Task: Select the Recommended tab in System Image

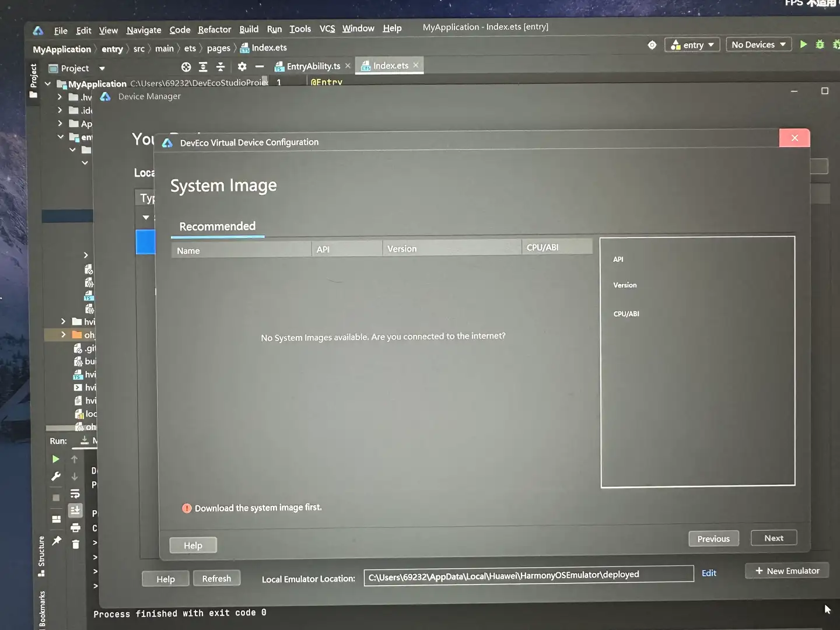Action: (x=217, y=226)
